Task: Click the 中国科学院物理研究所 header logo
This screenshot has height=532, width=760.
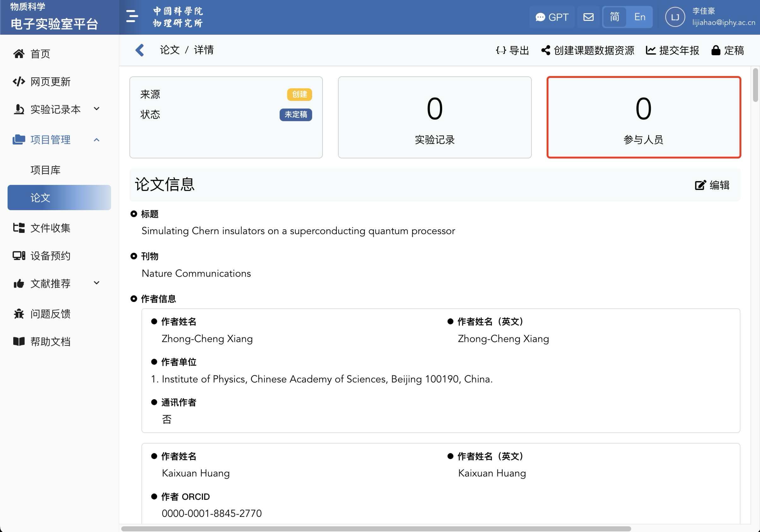Action: (x=178, y=17)
